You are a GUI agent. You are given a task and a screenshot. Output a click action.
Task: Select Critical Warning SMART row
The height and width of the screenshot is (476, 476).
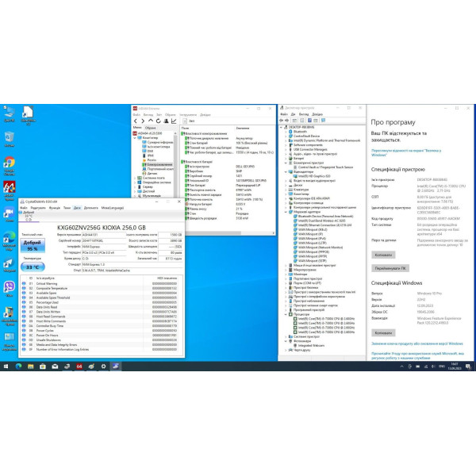[x=102, y=283]
